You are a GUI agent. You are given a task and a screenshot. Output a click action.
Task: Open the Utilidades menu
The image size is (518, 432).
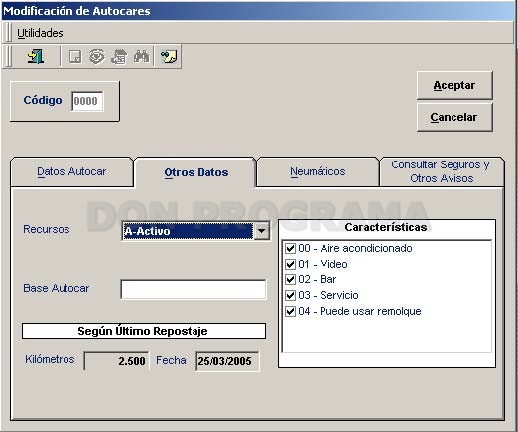[40, 33]
